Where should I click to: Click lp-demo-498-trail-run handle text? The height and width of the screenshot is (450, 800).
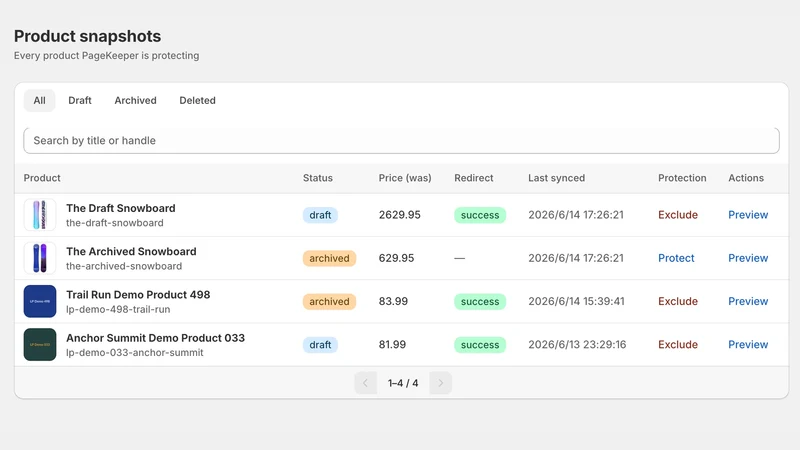pyautogui.click(x=118, y=309)
